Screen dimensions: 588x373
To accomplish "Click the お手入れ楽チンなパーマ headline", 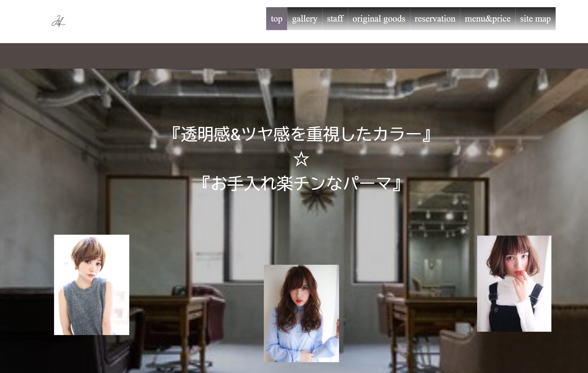I will [x=301, y=184].
